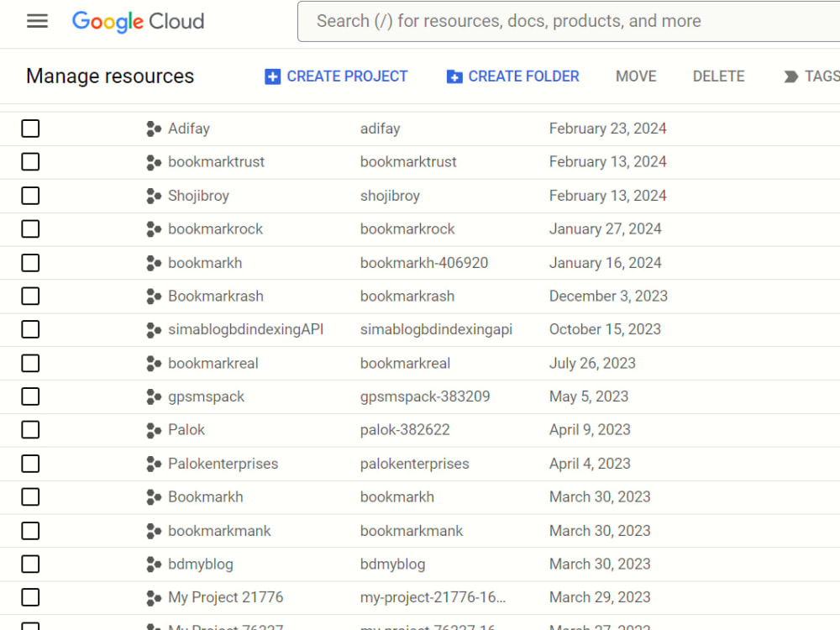Open the My Project 21776 entry

(x=225, y=597)
